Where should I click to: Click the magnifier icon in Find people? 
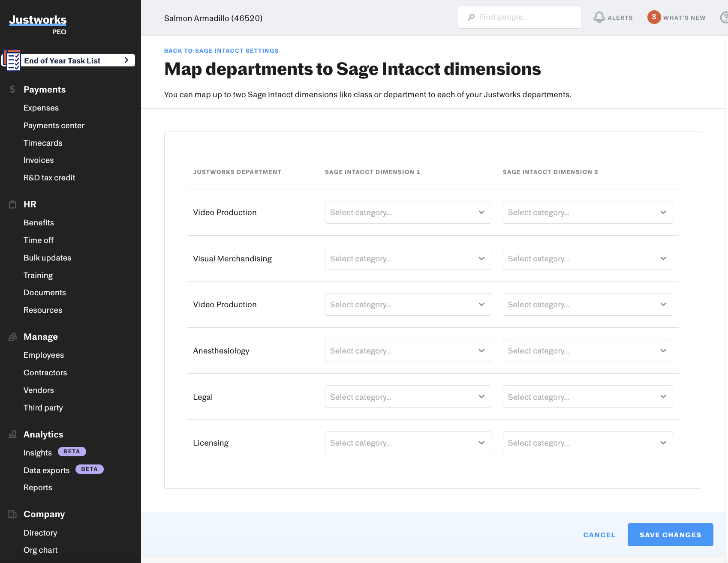(x=471, y=17)
